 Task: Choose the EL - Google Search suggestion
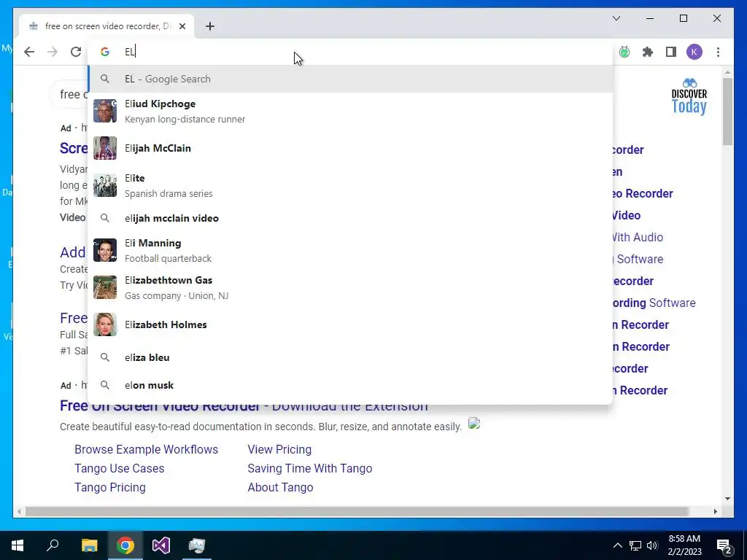click(350, 79)
